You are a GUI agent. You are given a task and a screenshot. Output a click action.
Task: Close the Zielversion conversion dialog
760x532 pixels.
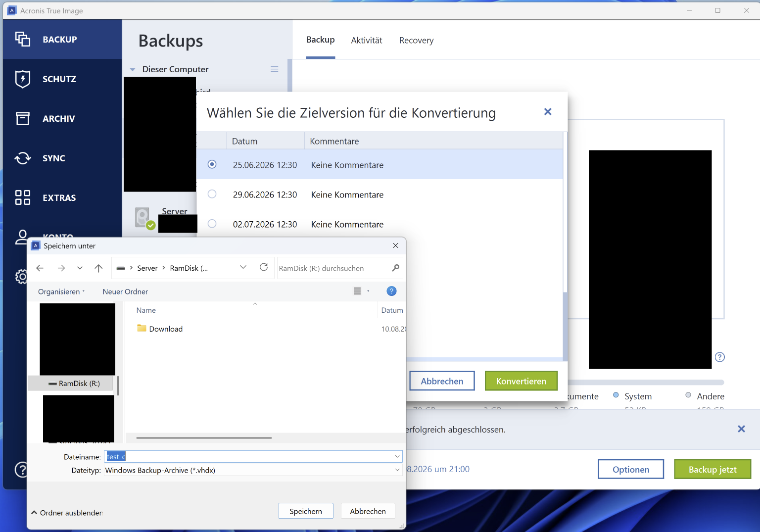(548, 112)
